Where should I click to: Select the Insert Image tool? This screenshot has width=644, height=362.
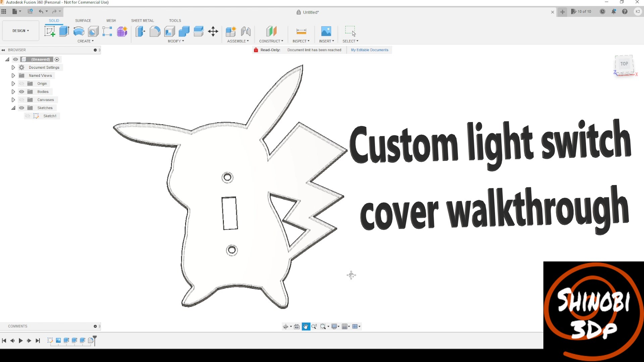[326, 32]
